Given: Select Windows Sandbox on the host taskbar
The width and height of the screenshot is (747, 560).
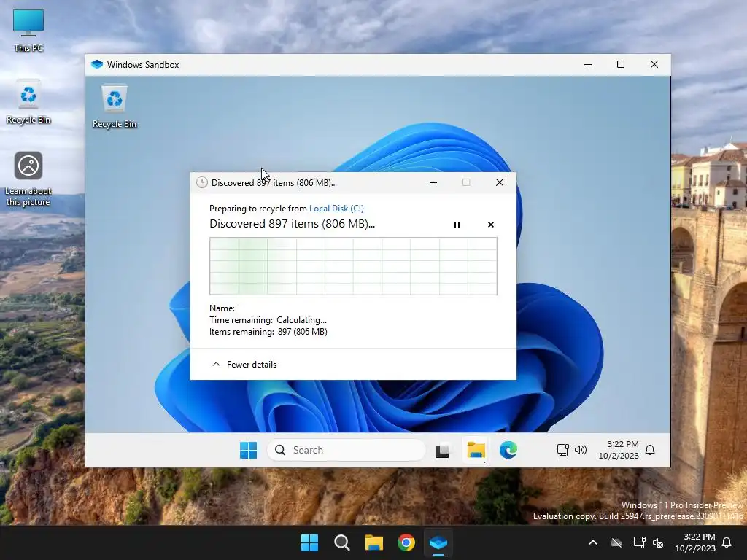Looking at the screenshot, I should (438, 542).
